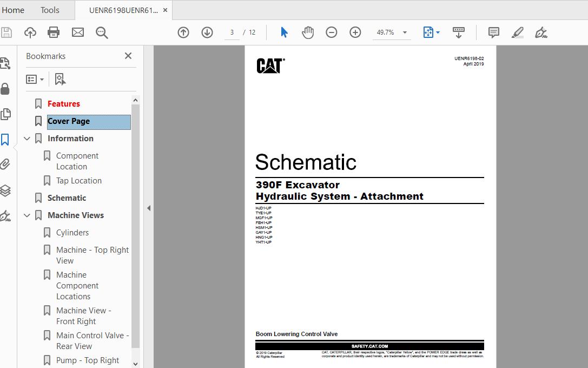Image resolution: width=588 pixels, height=368 pixels.
Task: Open the Find text search icon
Action: 102,32
